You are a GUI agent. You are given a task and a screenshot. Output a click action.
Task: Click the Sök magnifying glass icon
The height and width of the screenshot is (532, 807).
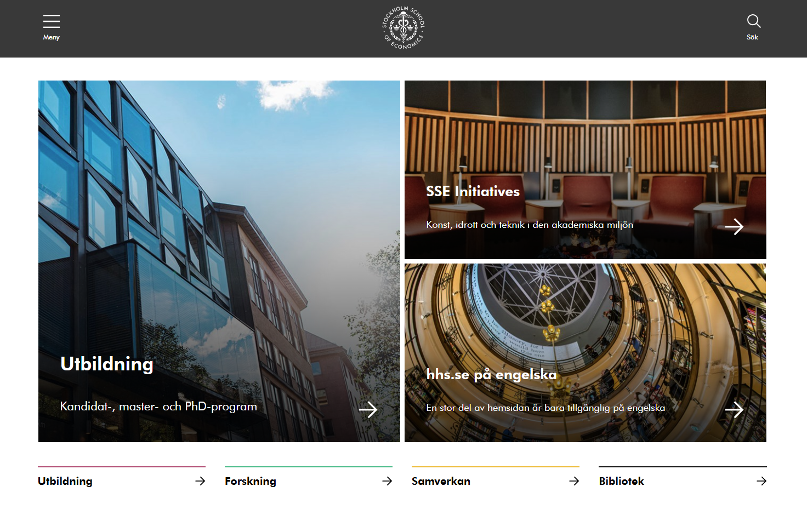click(x=754, y=21)
